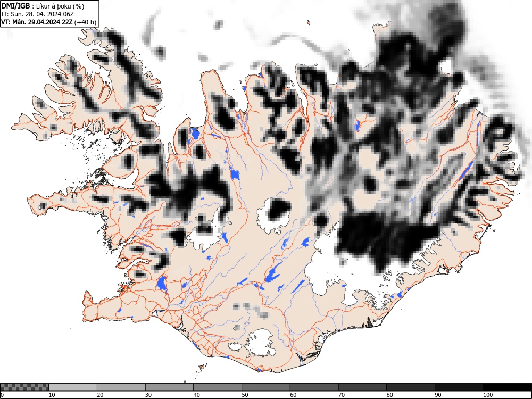Select the 30-40 percent legend swatch
Image resolution: width=532 pixels, height=399 pixels.
pyautogui.click(x=169, y=387)
